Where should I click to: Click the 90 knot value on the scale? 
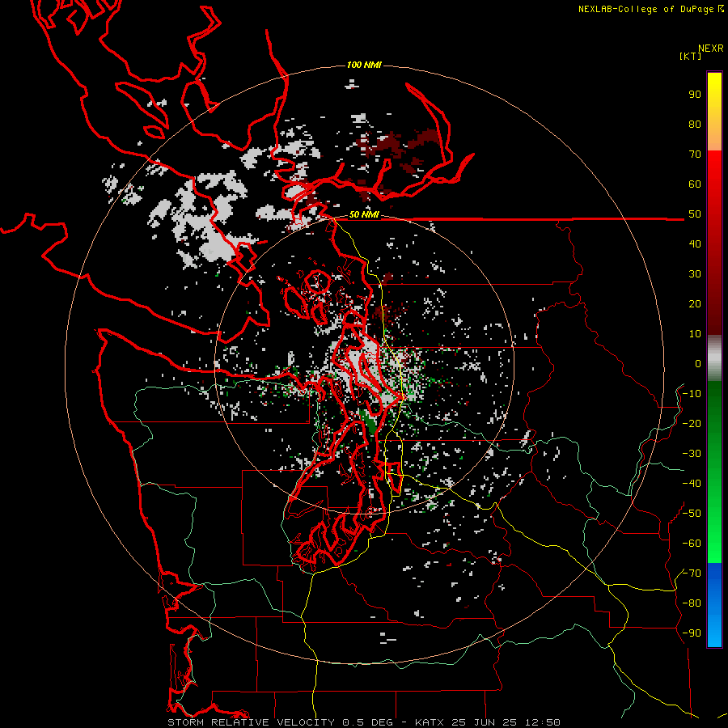(695, 95)
